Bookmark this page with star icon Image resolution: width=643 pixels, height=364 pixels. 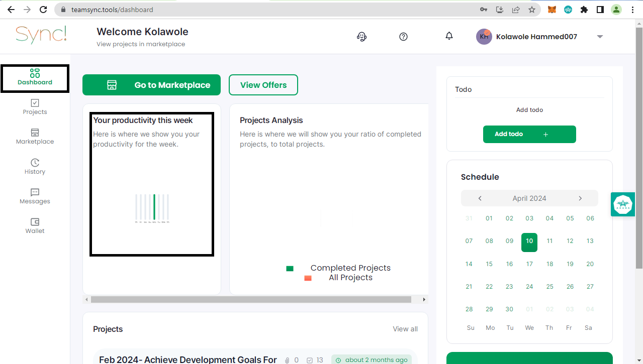(531, 10)
